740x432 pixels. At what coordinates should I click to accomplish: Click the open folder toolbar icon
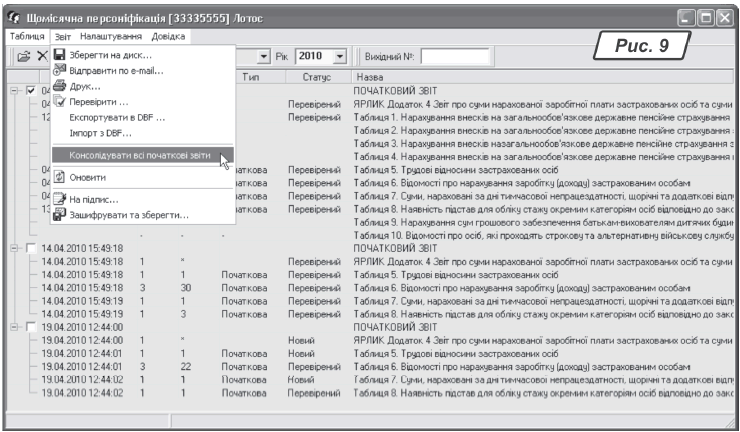point(24,57)
